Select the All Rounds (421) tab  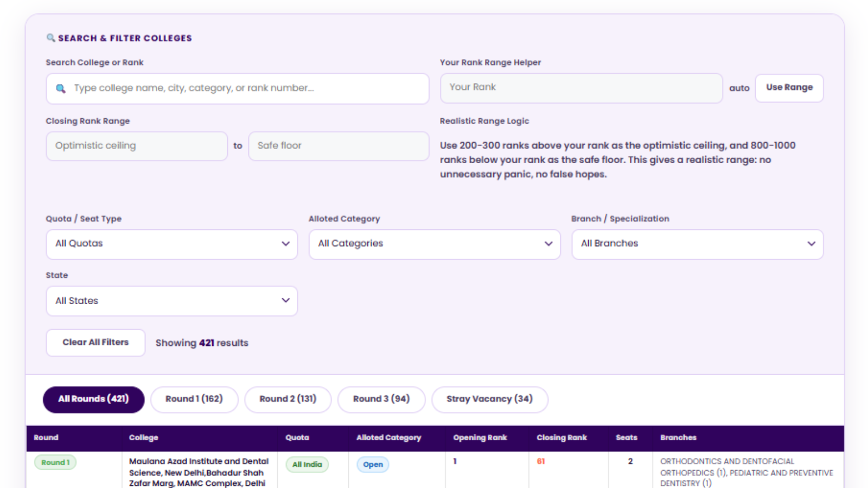pyautogui.click(x=93, y=400)
